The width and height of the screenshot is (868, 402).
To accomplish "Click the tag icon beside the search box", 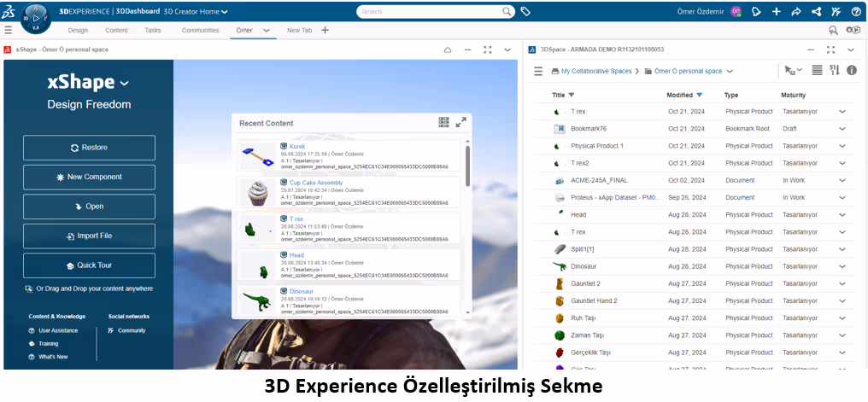I will click(x=525, y=11).
